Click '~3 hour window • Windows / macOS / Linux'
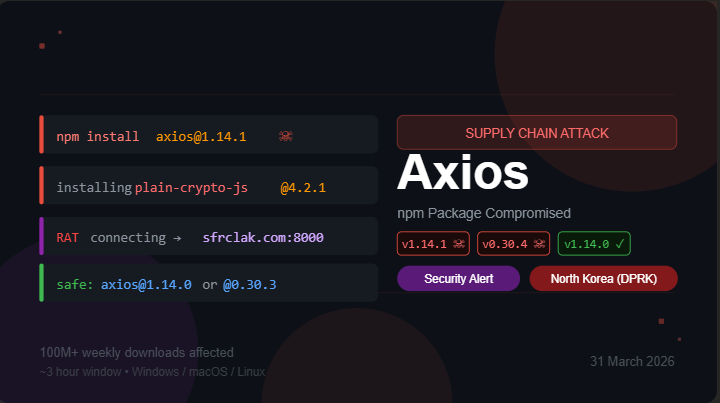 [152, 371]
